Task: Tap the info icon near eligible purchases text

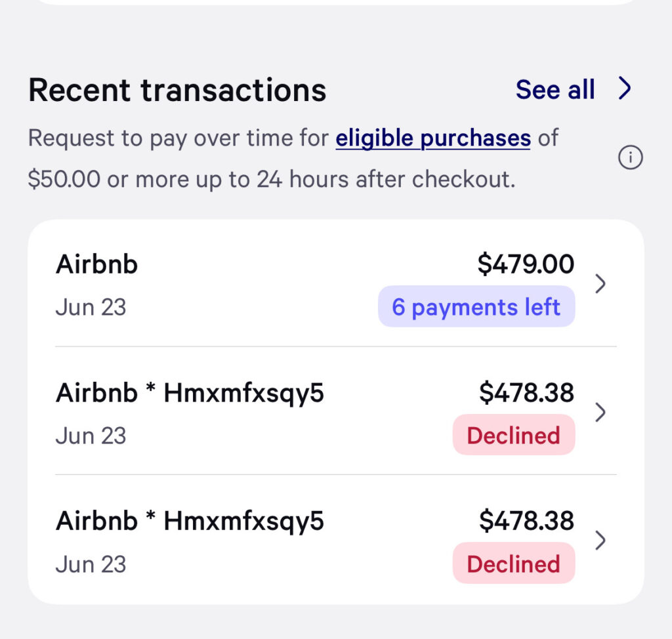Action: click(x=631, y=157)
